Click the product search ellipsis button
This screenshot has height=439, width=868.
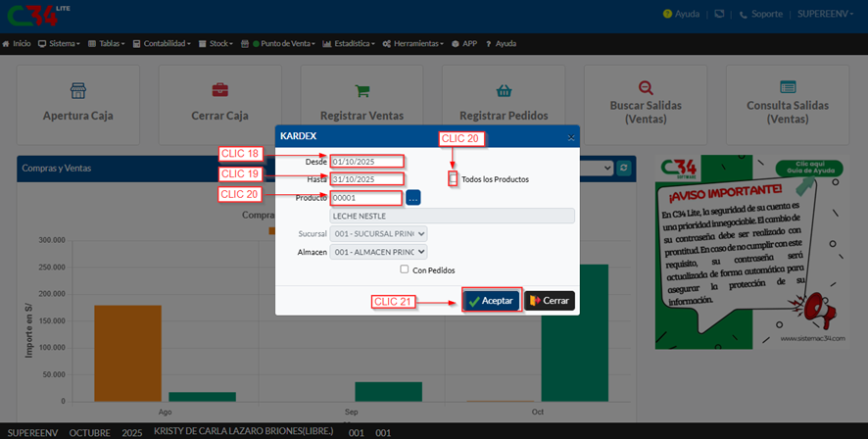coord(412,198)
